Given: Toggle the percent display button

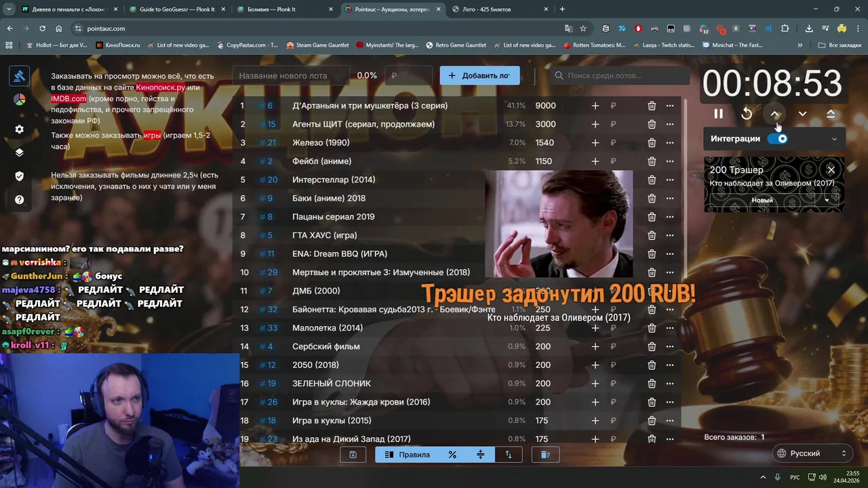Looking at the screenshot, I should (452, 455).
